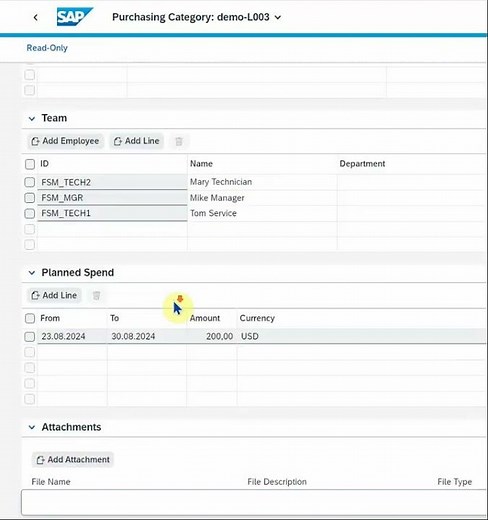Click the FSM_TECH1 ID field
Viewport: 488px width, 520px height.
pos(112,213)
